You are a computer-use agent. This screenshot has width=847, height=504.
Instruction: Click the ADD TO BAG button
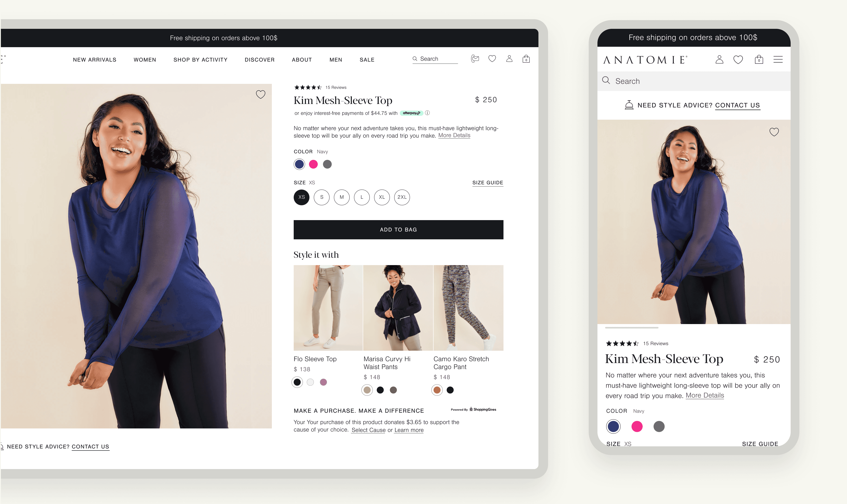(398, 230)
